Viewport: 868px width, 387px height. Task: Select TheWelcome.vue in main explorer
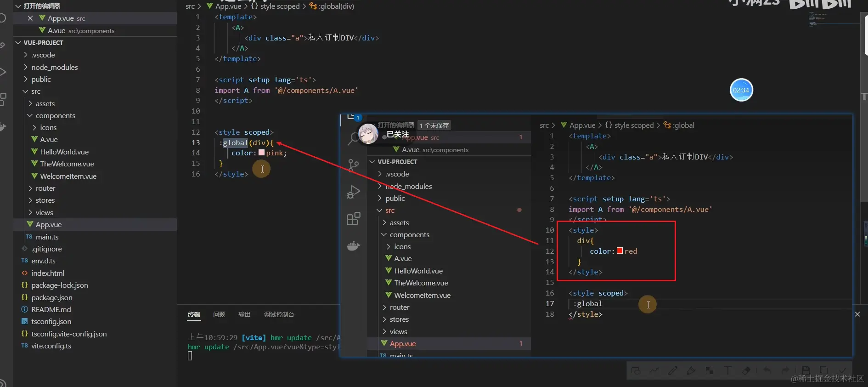(67, 164)
